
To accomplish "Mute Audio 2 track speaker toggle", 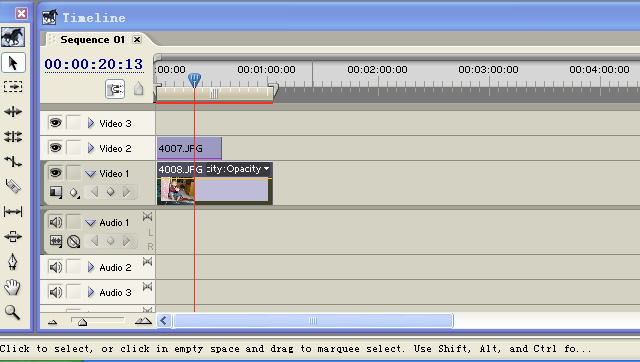I will tap(55, 268).
